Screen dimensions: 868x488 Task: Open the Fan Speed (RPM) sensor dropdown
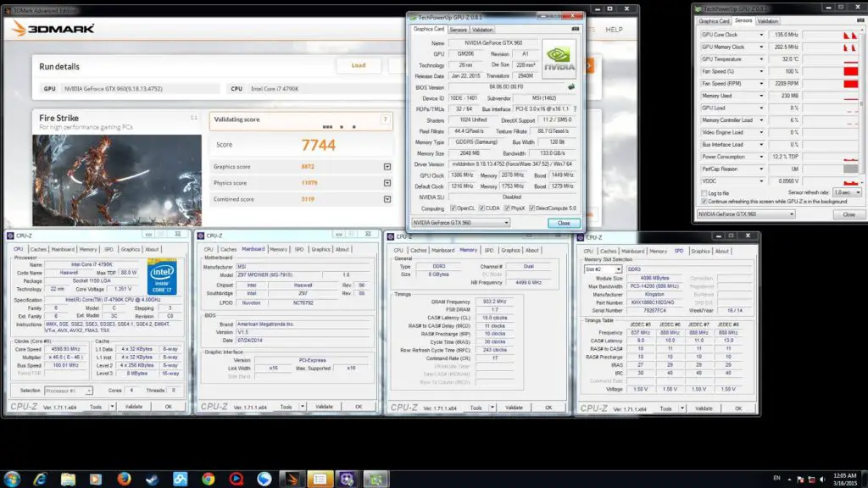click(761, 84)
